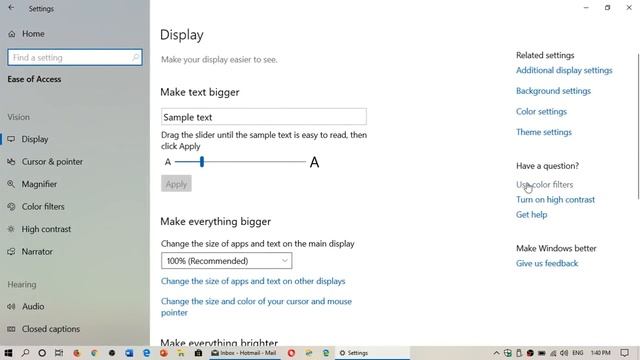The height and width of the screenshot is (360, 640).
Task: Click the magnifier icon in the search box
Action: pyautogui.click(x=136, y=57)
